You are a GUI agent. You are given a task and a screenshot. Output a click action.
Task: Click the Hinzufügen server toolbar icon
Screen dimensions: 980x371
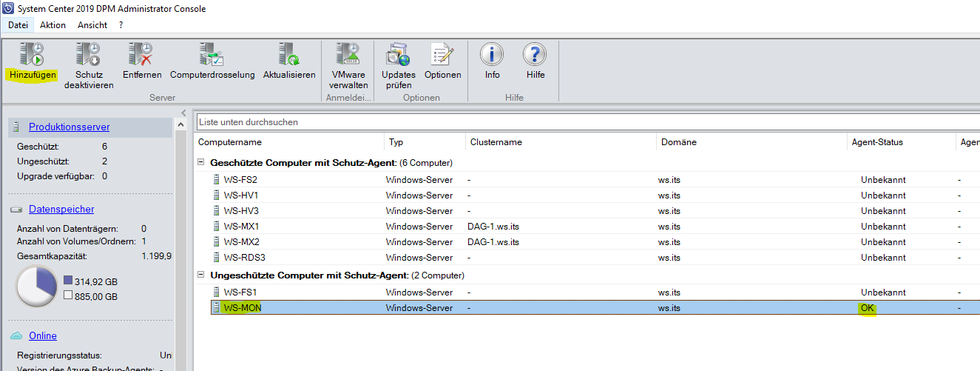(x=33, y=54)
